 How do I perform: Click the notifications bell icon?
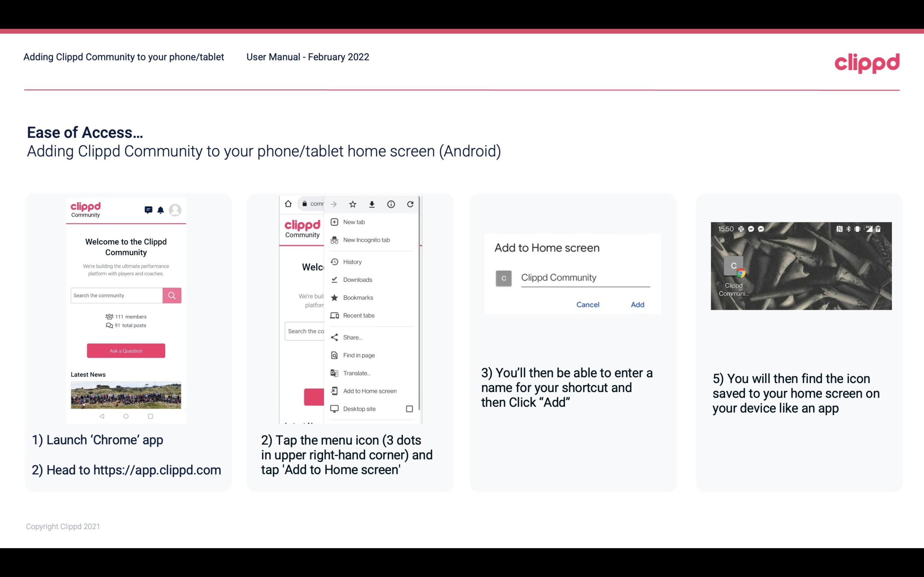pyautogui.click(x=160, y=209)
